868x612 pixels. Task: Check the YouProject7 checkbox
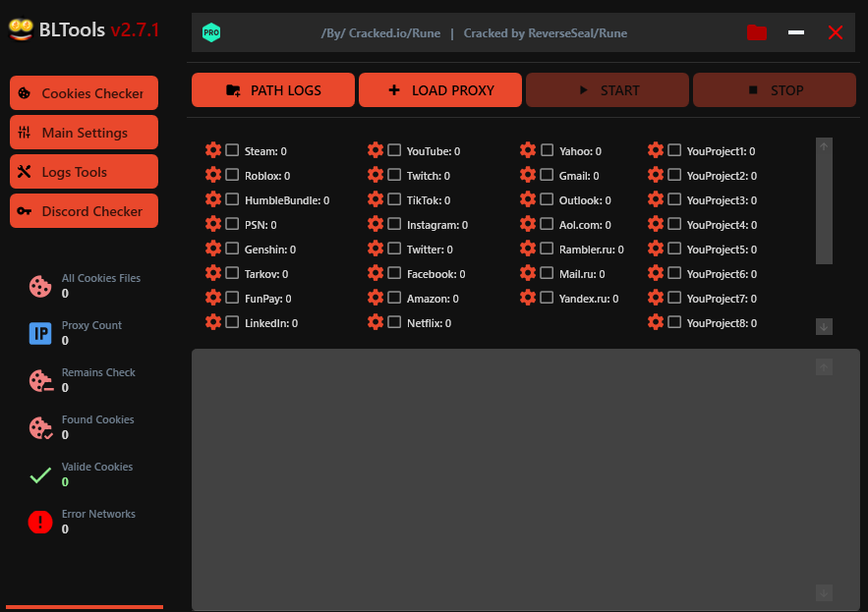pos(674,298)
